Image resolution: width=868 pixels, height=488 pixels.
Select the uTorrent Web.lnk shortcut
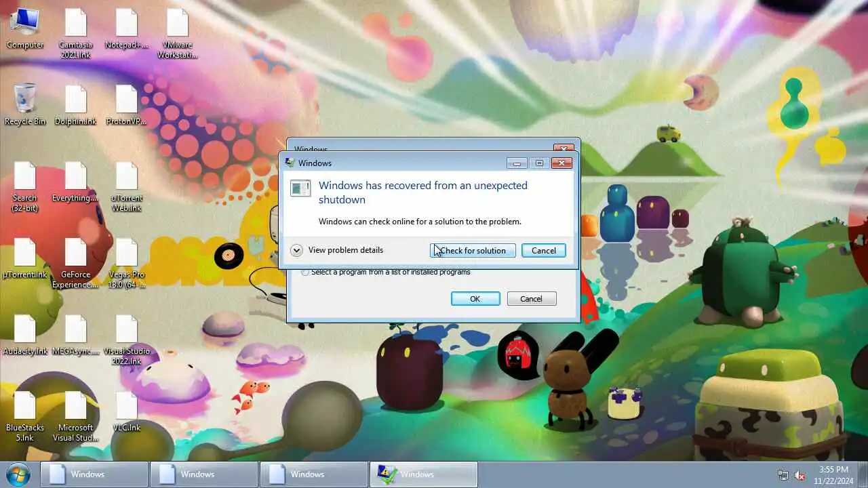tap(126, 186)
